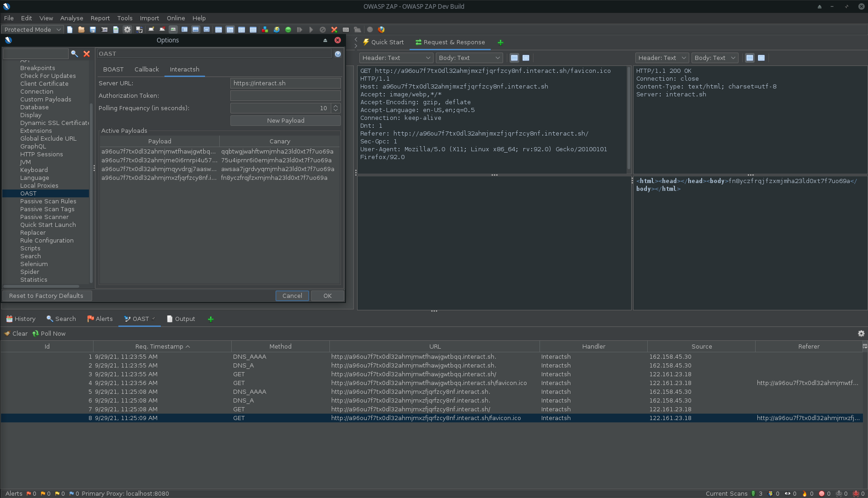
Task: Click the Authorization Token input field
Action: [x=285, y=95]
